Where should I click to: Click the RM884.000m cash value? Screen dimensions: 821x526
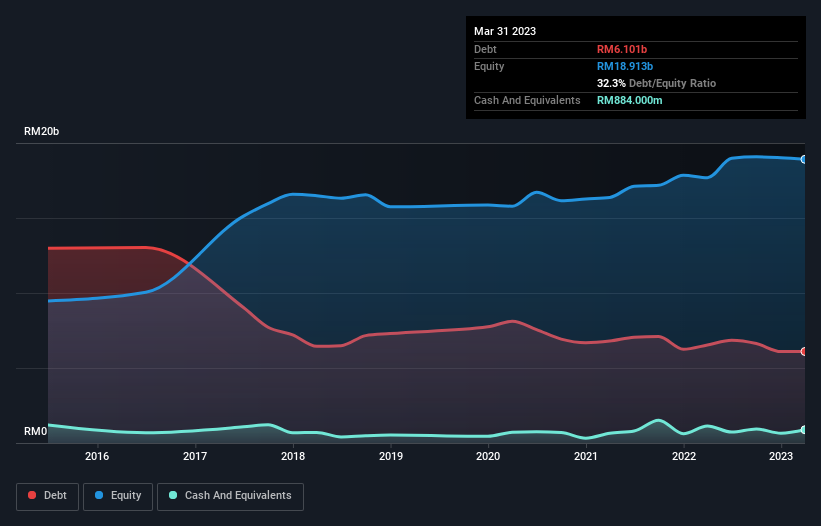(x=629, y=100)
